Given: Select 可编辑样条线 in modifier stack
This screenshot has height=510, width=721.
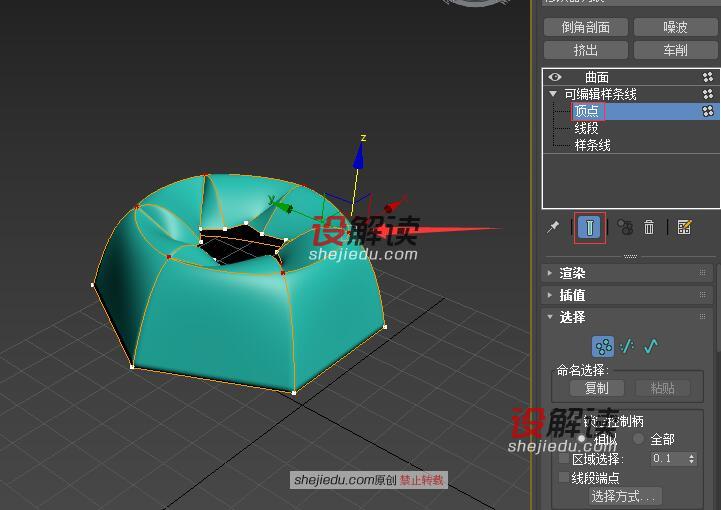Looking at the screenshot, I should click(601, 94).
